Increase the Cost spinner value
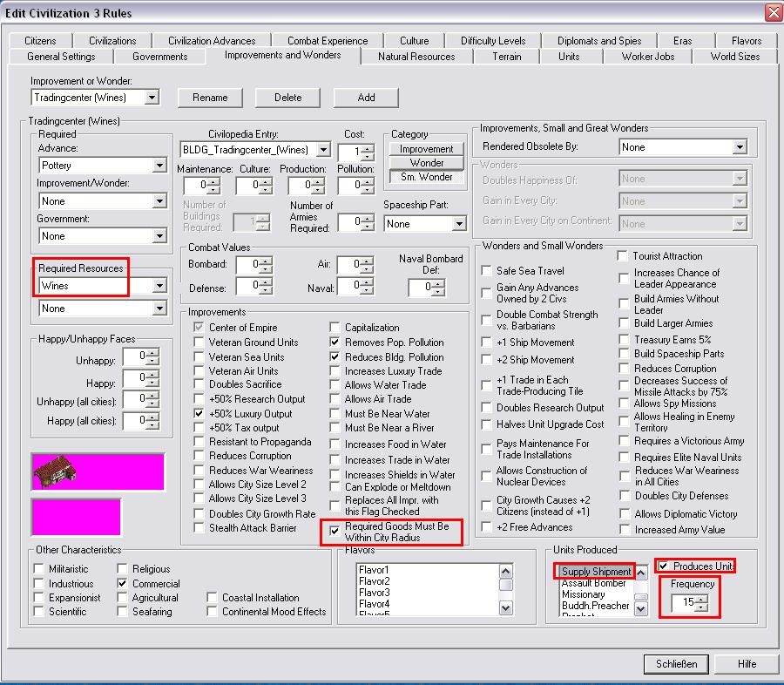 (368, 147)
